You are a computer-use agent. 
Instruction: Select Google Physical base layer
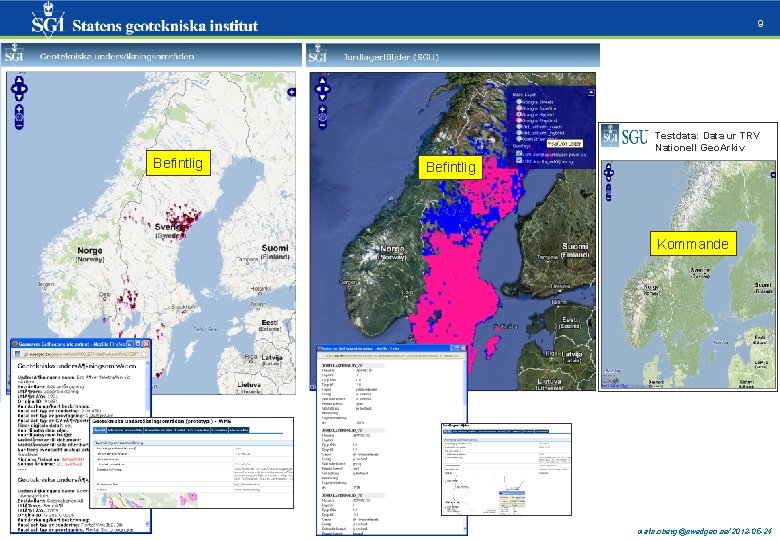(519, 120)
